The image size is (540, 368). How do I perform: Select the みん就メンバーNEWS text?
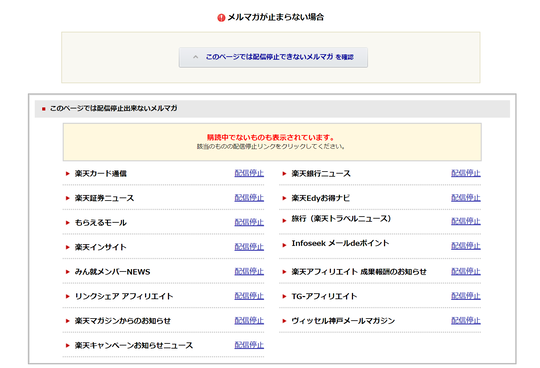point(112,272)
